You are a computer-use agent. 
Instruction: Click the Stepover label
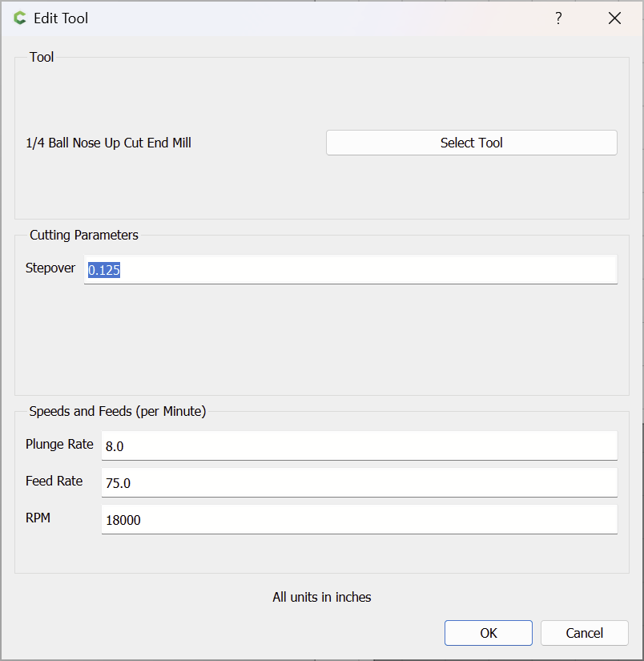[50, 268]
